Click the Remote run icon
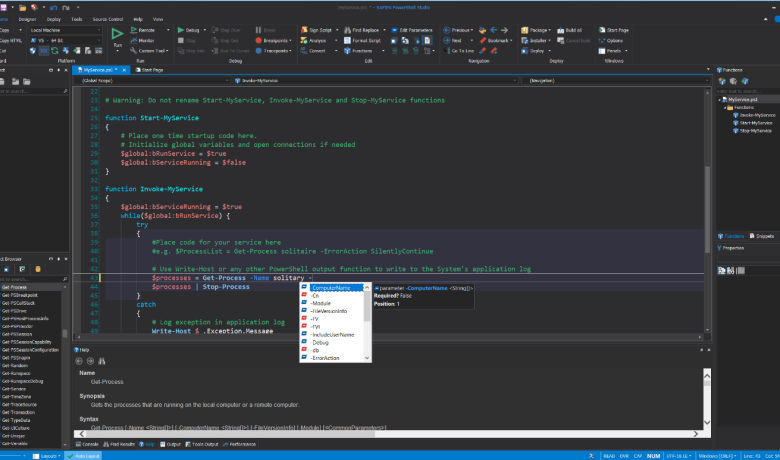The height and width of the screenshot is (460, 780). [x=134, y=30]
